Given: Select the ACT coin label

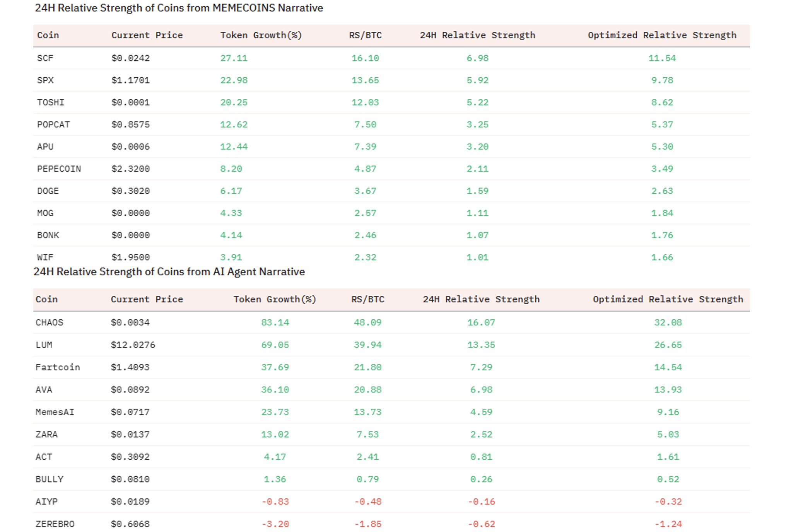Looking at the screenshot, I should pyautogui.click(x=44, y=457).
